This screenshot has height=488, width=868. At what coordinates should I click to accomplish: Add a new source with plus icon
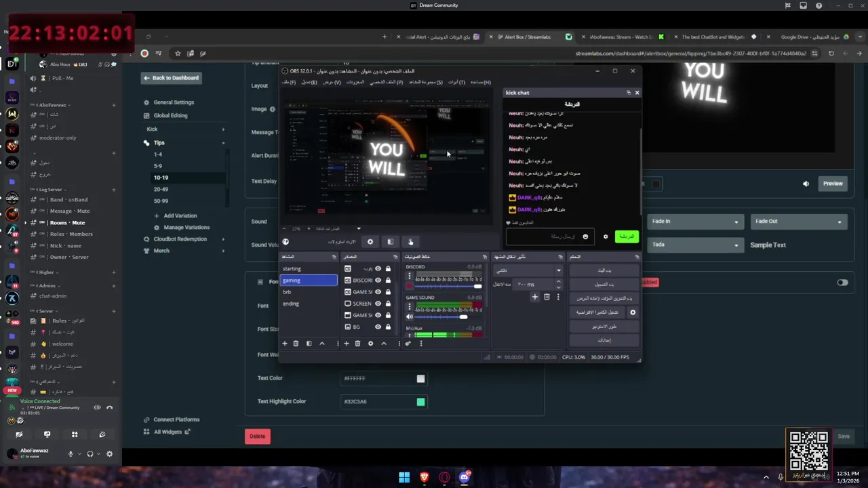[x=347, y=344]
